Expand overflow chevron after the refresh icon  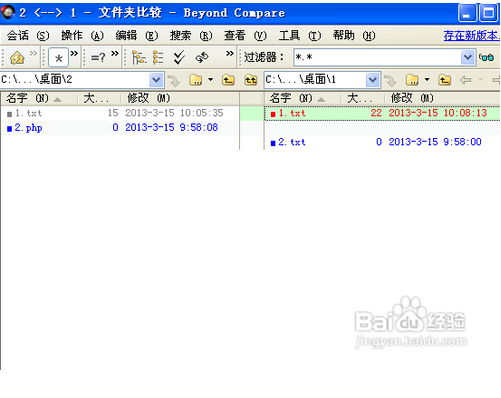click(x=230, y=53)
